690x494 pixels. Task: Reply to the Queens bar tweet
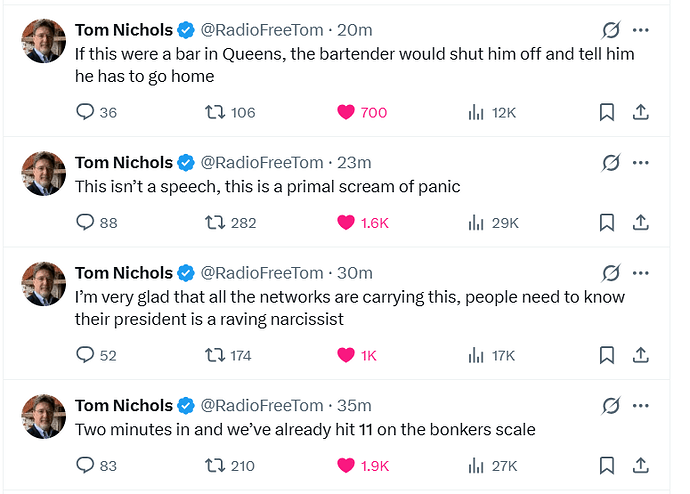coord(85,112)
